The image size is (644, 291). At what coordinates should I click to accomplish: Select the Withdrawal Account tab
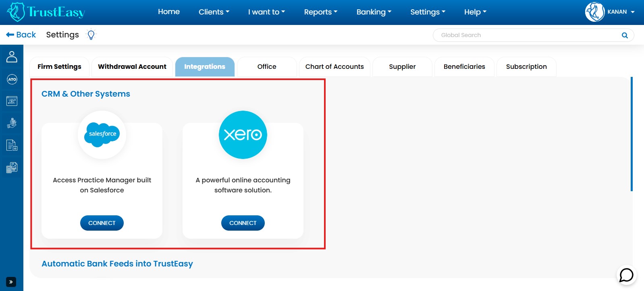[132, 67]
